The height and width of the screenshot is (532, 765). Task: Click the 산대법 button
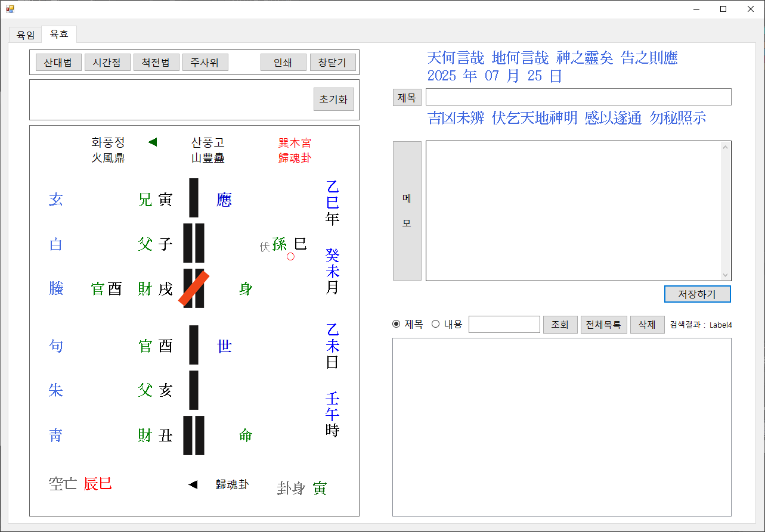tap(58, 63)
